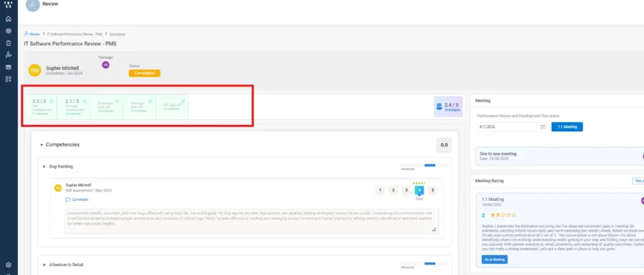Open the clipboard checklist icon in sidebar
Viewport: 644px width, 275px height.
8,43
